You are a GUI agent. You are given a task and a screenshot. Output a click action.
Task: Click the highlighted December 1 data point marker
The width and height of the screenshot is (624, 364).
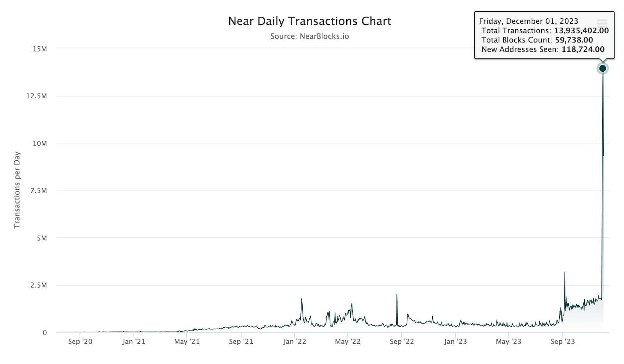[x=603, y=68]
